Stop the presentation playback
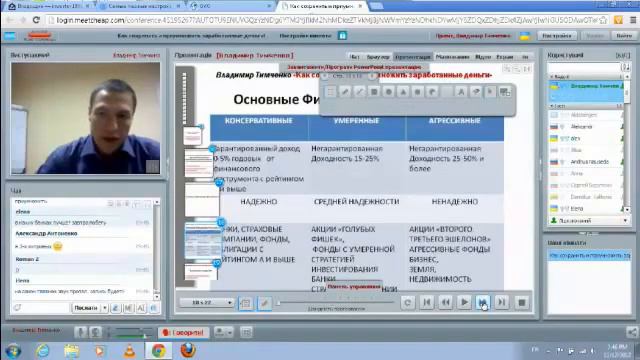This screenshot has height=360, width=640. [521, 302]
